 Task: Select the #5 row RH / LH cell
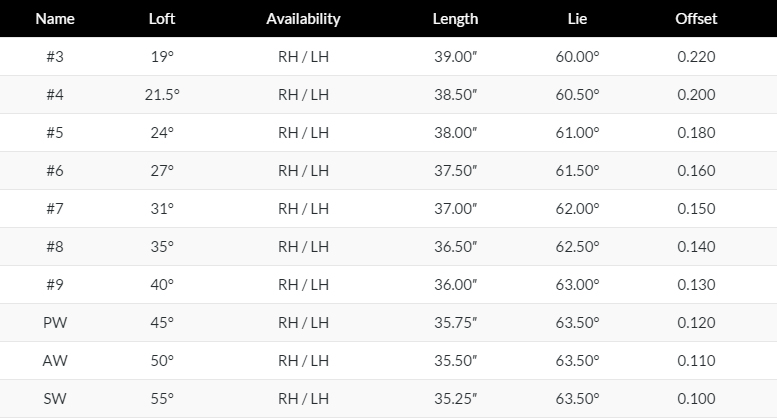(303, 133)
